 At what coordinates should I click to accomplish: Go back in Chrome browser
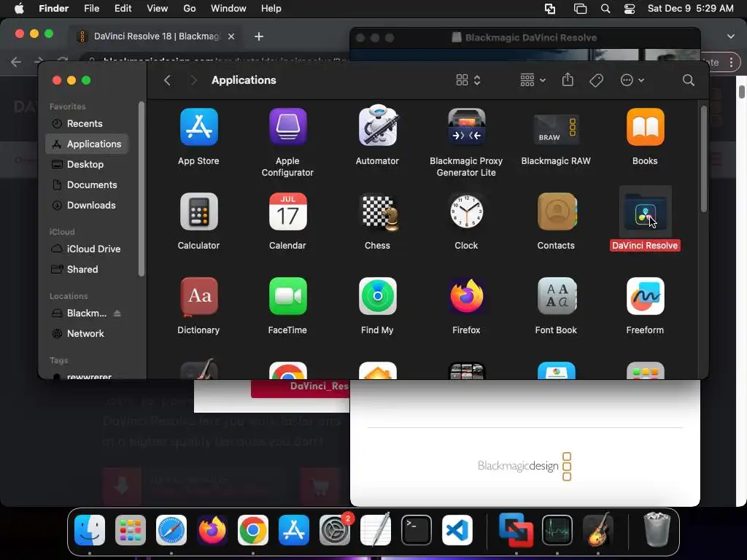click(16, 62)
